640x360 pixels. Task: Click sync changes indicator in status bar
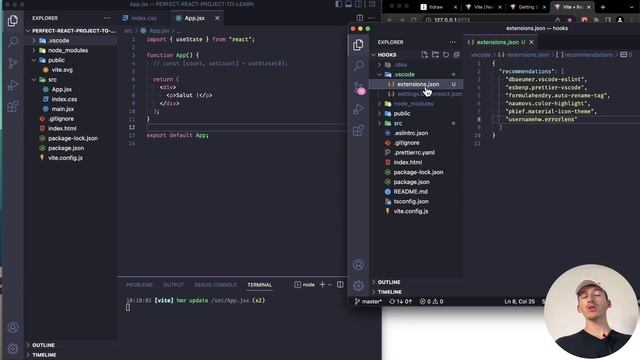[x=400, y=301]
